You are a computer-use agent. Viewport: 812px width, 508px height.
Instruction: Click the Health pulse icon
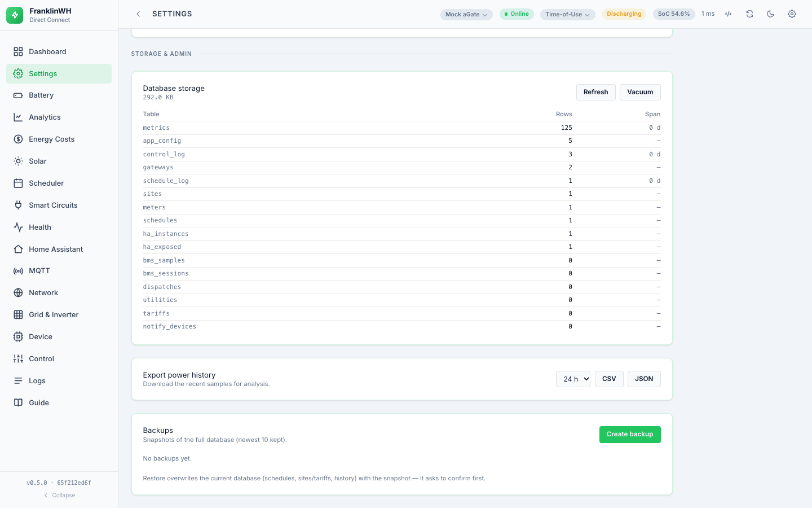pyautogui.click(x=18, y=227)
